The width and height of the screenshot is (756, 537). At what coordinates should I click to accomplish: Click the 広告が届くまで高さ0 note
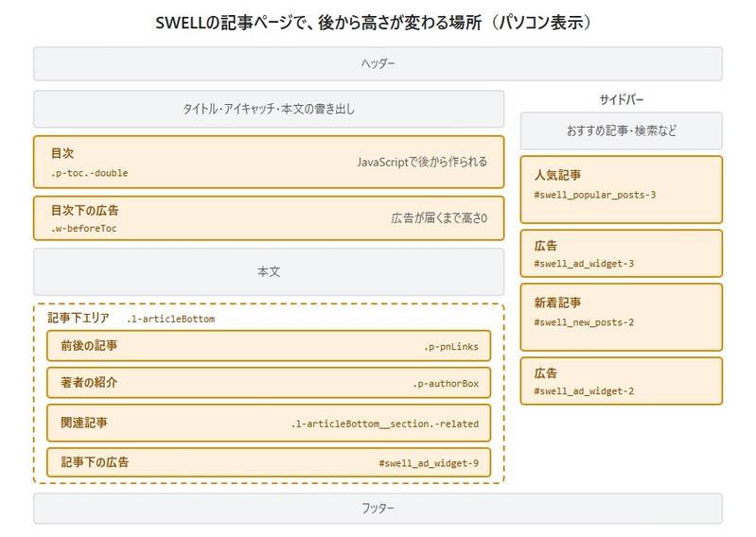coord(439,218)
